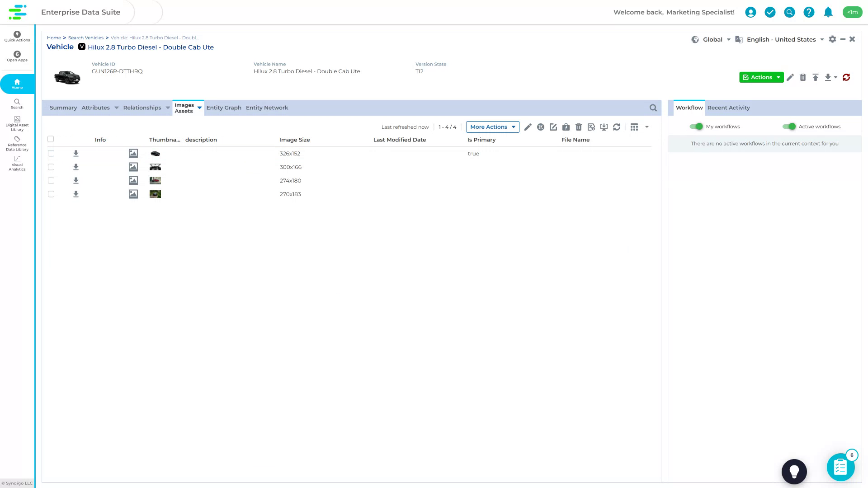Select all images via the header checkbox
The width and height of the screenshot is (868, 488).
[x=51, y=139]
